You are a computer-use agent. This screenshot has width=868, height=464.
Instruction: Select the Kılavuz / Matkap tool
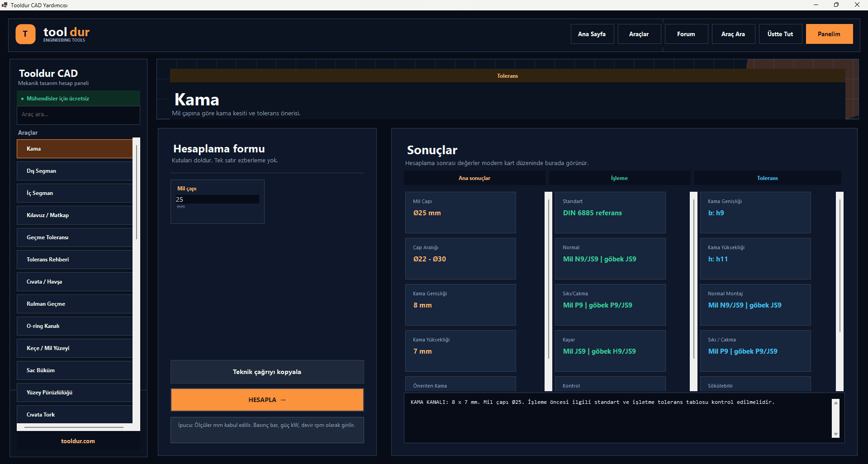[x=75, y=215]
